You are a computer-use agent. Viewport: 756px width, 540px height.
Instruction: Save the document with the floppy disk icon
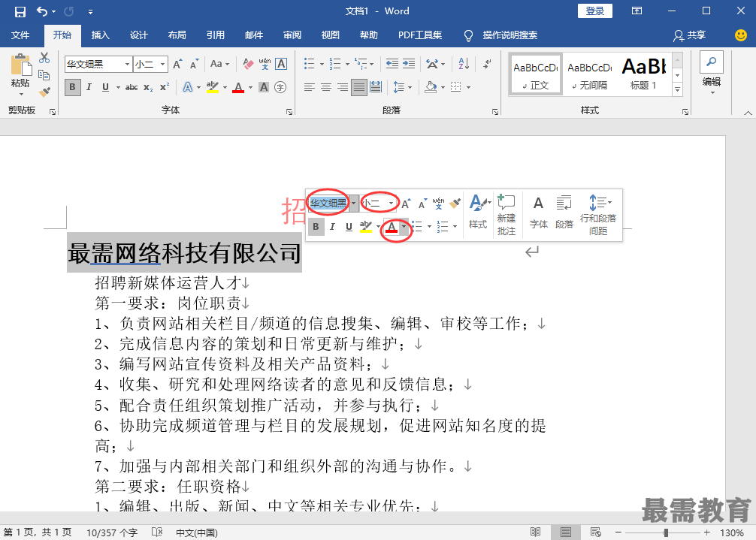(x=20, y=11)
